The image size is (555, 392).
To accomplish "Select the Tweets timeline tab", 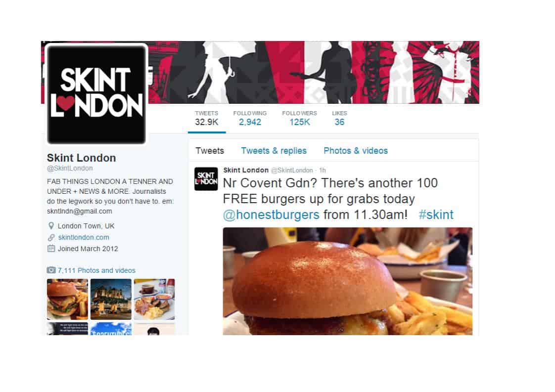I will 210,151.
